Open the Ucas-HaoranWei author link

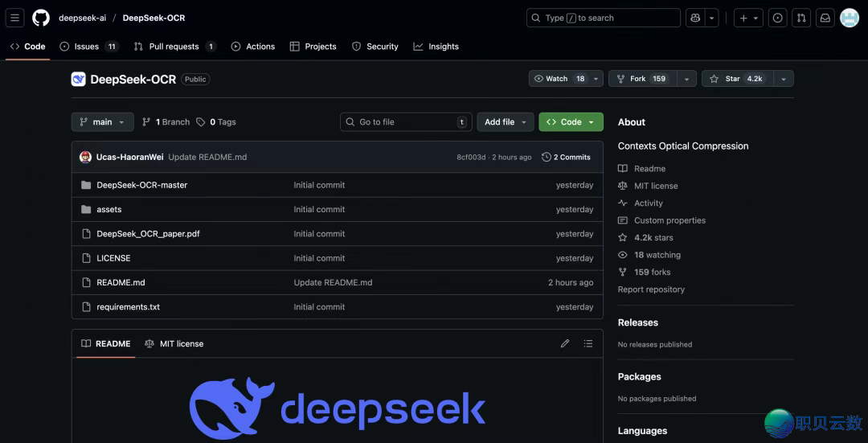[130, 157]
